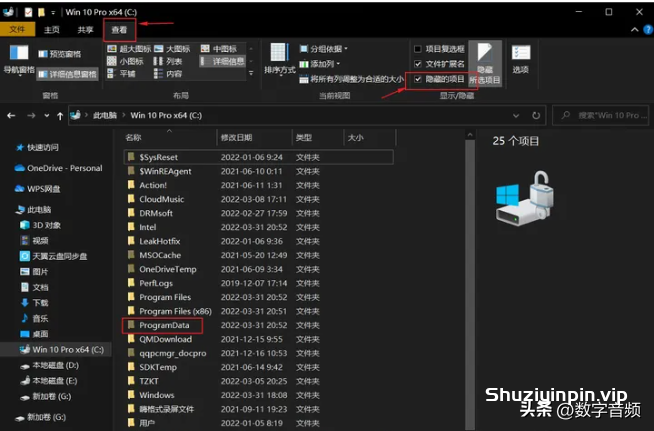654x431 pixels.
Task: Go forward with the right arrow
Action: click(31, 116)
